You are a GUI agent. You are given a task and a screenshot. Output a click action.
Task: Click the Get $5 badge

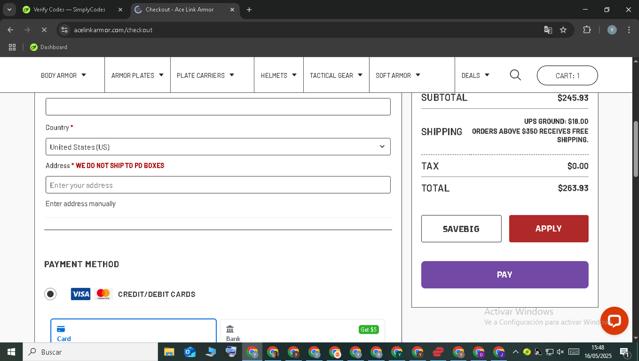(368, 329)
